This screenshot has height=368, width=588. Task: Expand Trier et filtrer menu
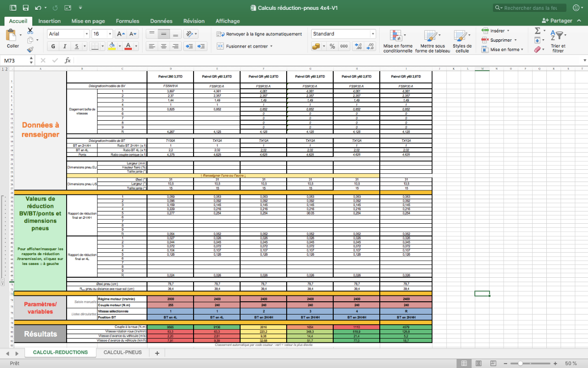click(x=558, y=41)
